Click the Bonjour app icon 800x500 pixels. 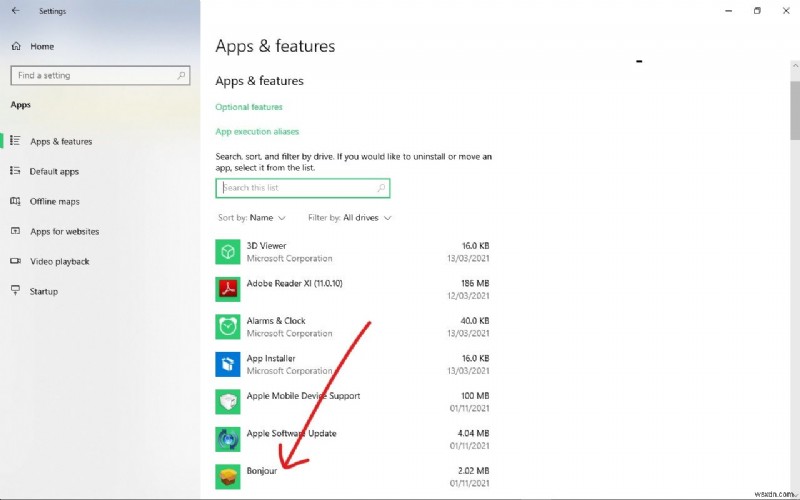point(228,476)
